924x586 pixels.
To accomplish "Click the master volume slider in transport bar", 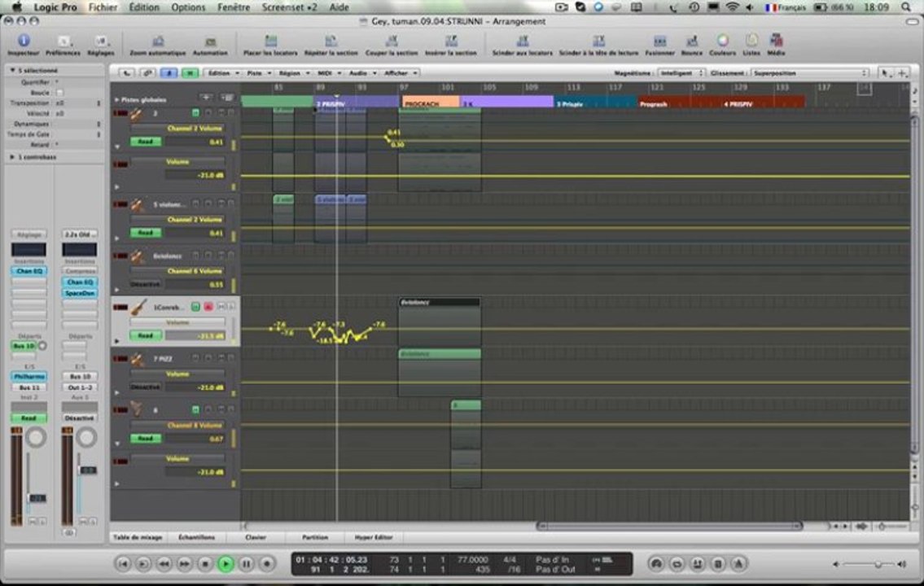I will coord(869,564).
